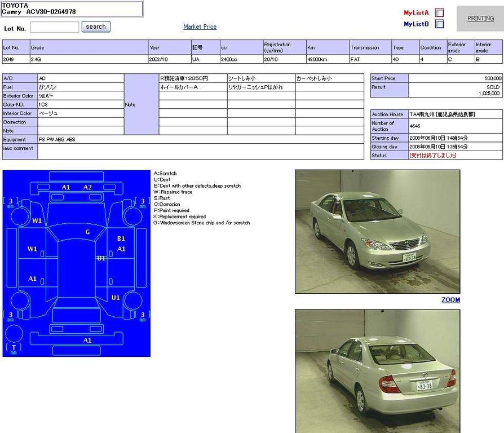This screenshot has width=504, height=433.
Task: Click the fuel value 'ガソリン'
Action: point(47,87)
